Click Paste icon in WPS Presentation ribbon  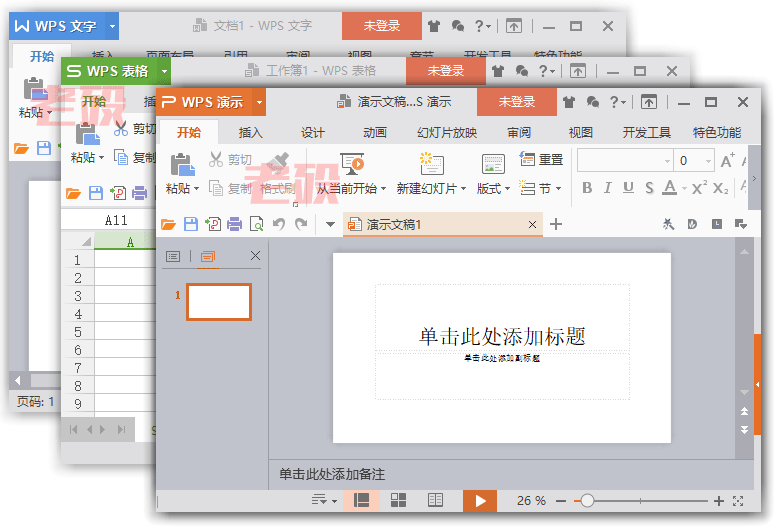pos(182,165)
